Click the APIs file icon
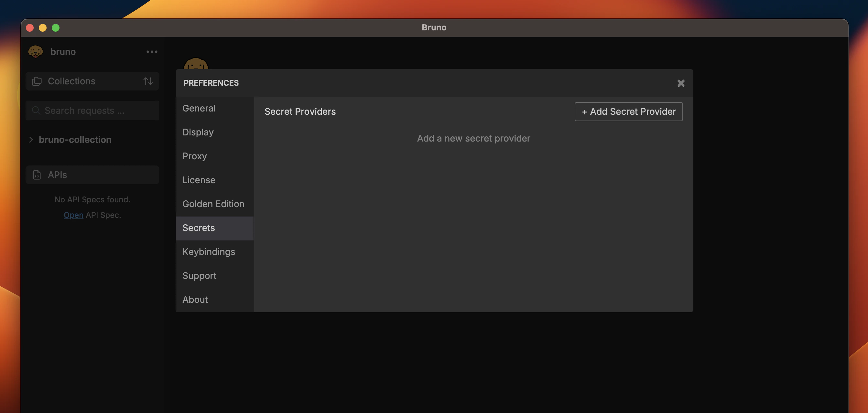Image resolution: width=868 pixels, height=413 pixels. [x=37, y=175]
